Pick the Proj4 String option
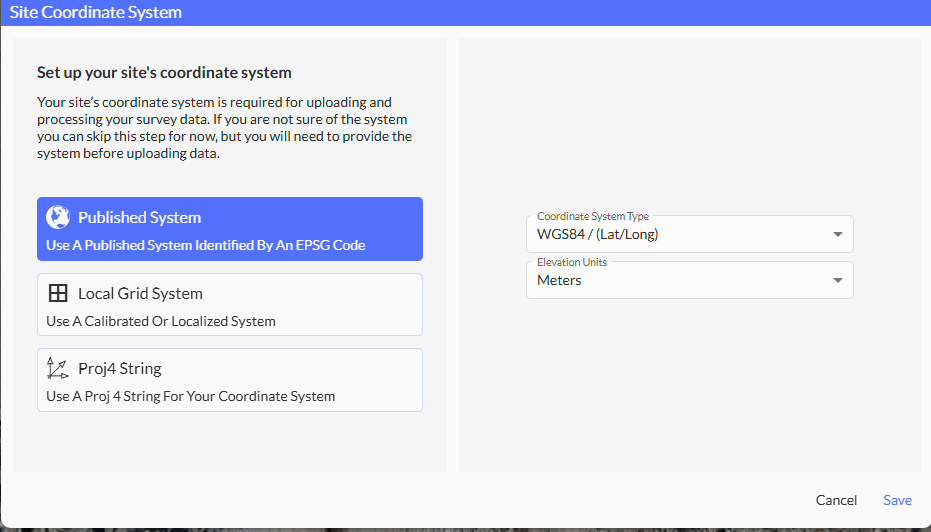The width and height of the screenshot is (931, 532). [x=229, y=380]
